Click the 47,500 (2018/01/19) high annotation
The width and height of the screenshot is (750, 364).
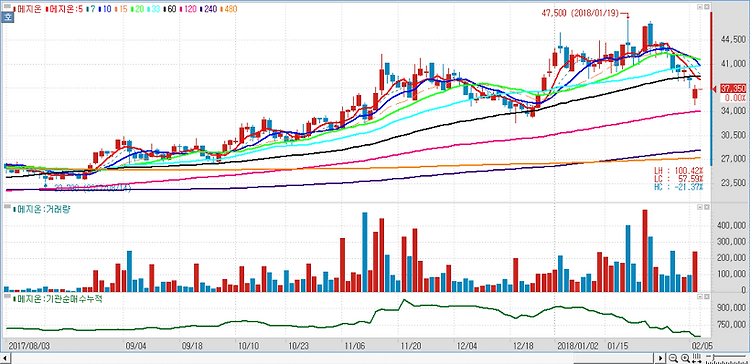580,14
